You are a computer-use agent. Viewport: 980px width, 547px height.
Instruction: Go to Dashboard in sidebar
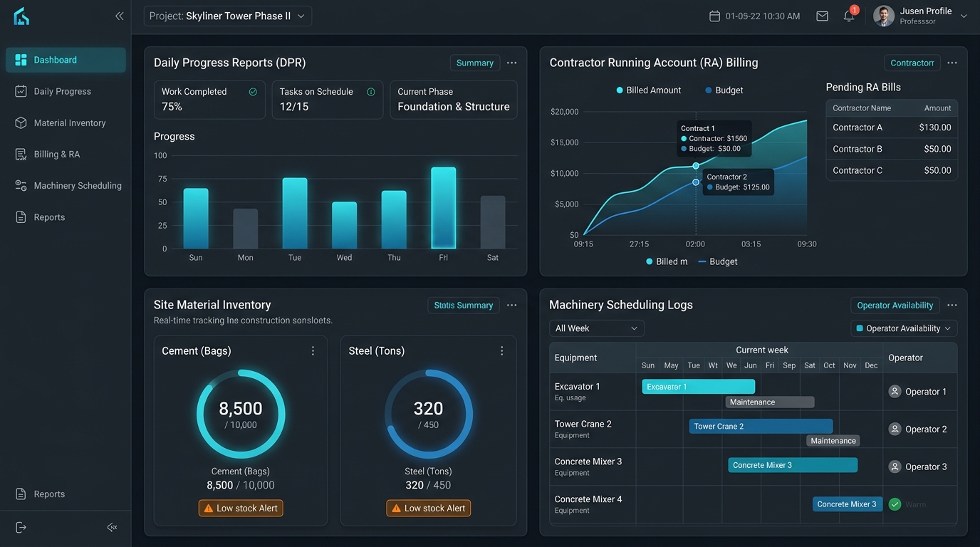pyautogui.click(x=66, y=60)
